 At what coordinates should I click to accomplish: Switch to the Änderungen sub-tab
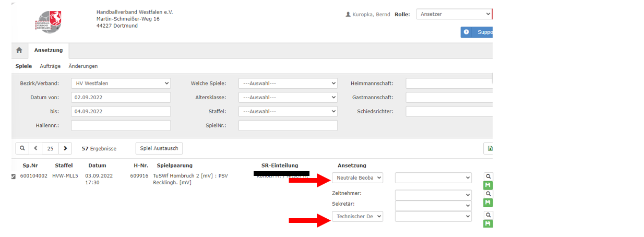coord(83,66)
